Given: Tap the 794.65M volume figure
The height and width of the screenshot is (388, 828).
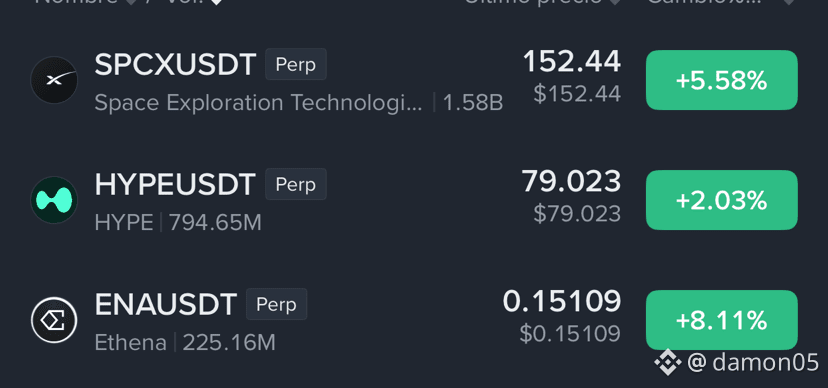Looking at the screenshot, I should 215,223.
